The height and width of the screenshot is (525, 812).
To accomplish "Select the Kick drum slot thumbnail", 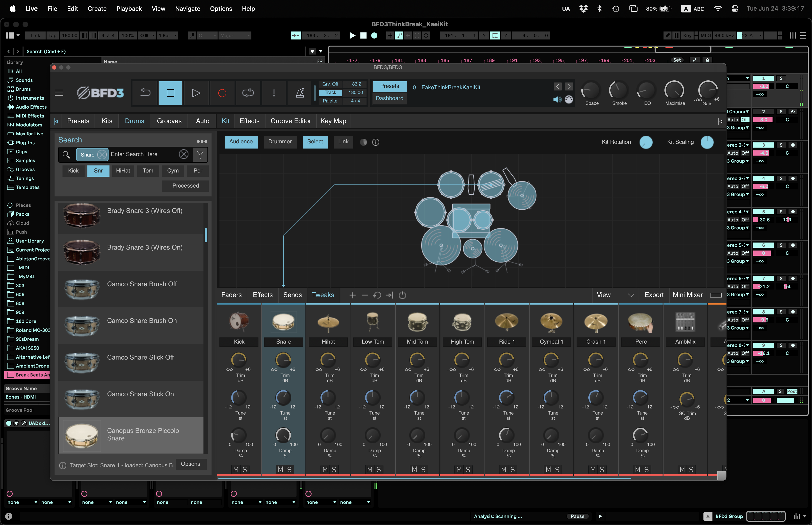I will pos(239,321).
